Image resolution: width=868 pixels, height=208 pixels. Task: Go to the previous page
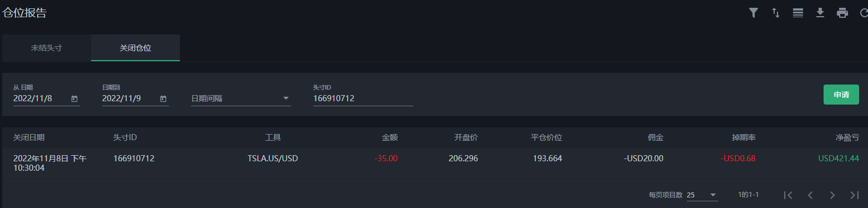[810, 195]
